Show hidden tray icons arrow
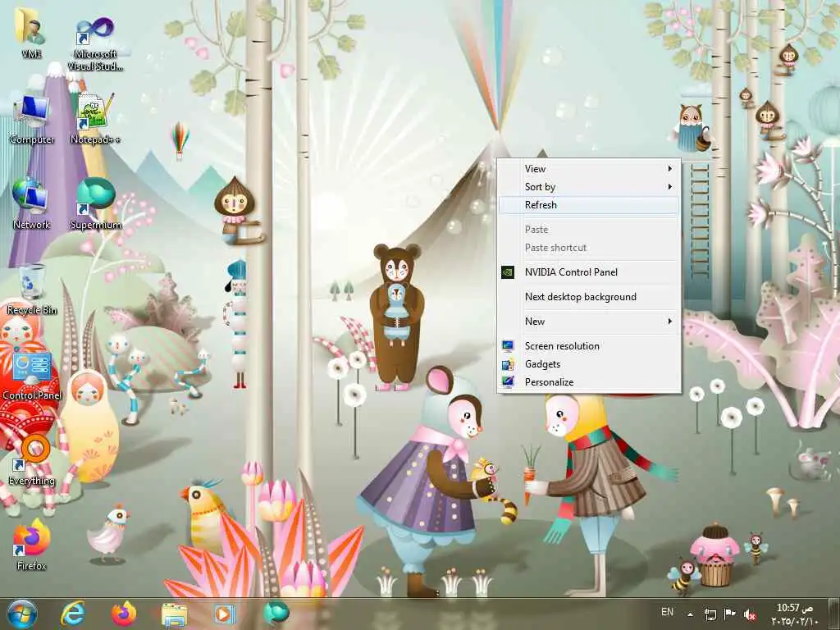This screenshot has width=840, height=630. point(691,615)
